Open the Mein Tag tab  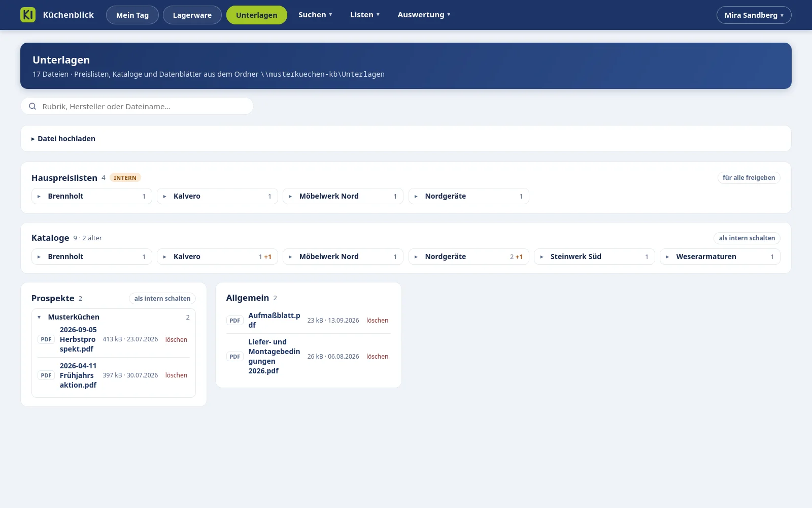click(x=132, y=15)
